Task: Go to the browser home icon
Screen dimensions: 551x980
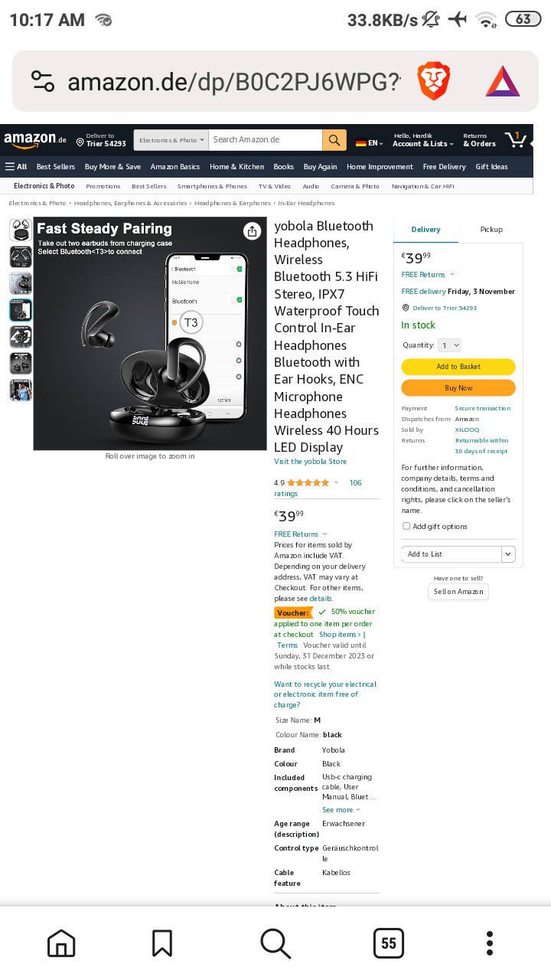Action: click(x=61, y=943)
